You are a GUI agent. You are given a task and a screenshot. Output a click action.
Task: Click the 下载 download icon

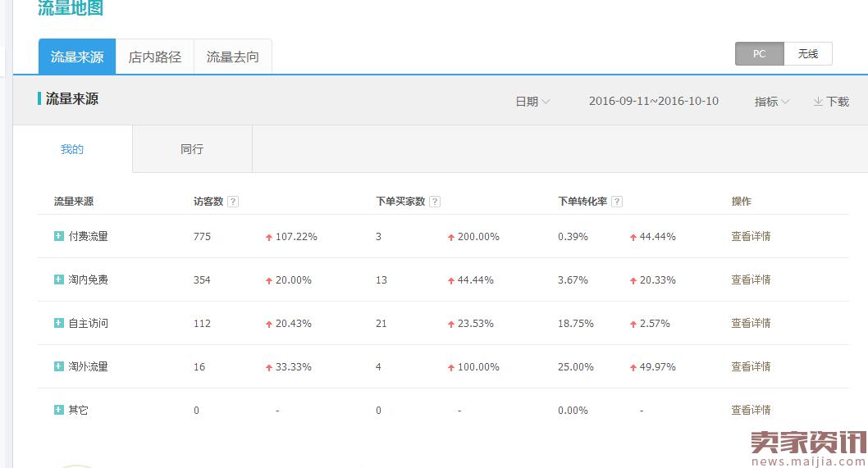818,102
